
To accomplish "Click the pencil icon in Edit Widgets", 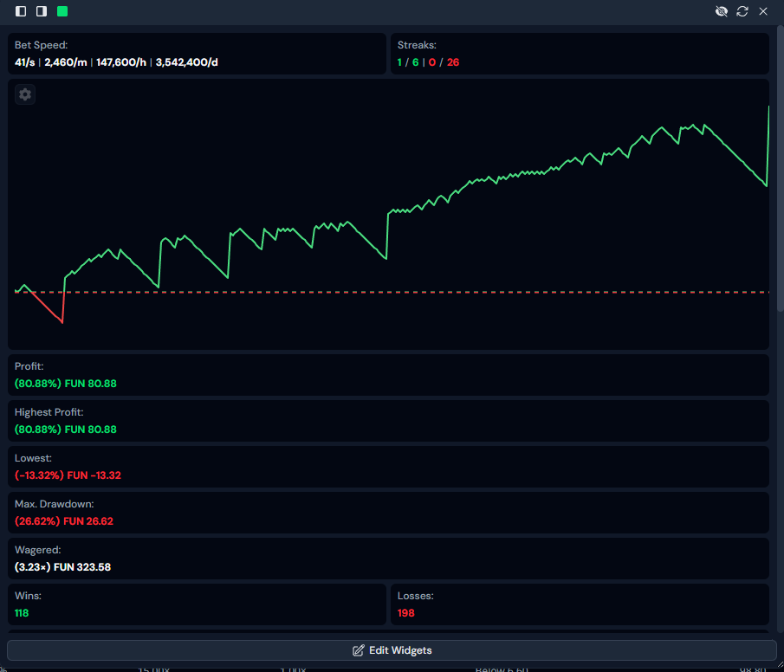I will tap(358, 650).
